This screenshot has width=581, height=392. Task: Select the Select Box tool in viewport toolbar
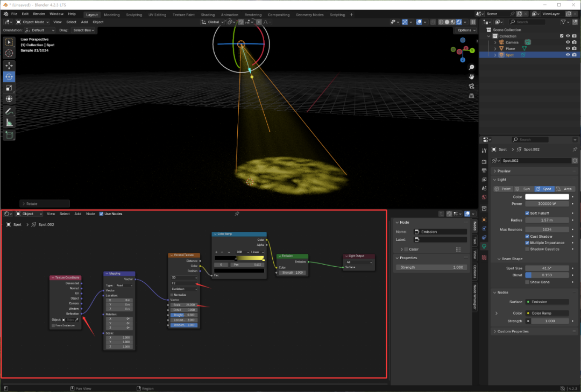[x=9, y=42]
